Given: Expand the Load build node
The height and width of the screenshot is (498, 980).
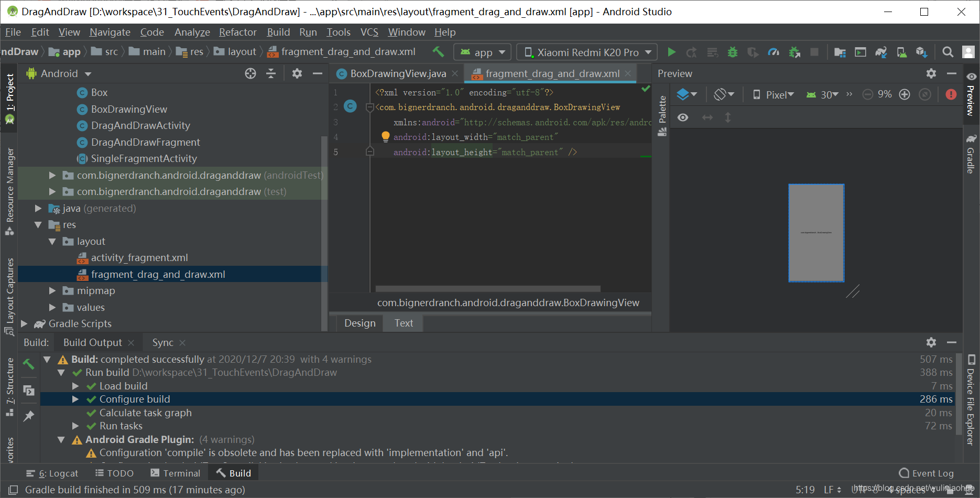Looking at the screenshot, I should point(75,386).
